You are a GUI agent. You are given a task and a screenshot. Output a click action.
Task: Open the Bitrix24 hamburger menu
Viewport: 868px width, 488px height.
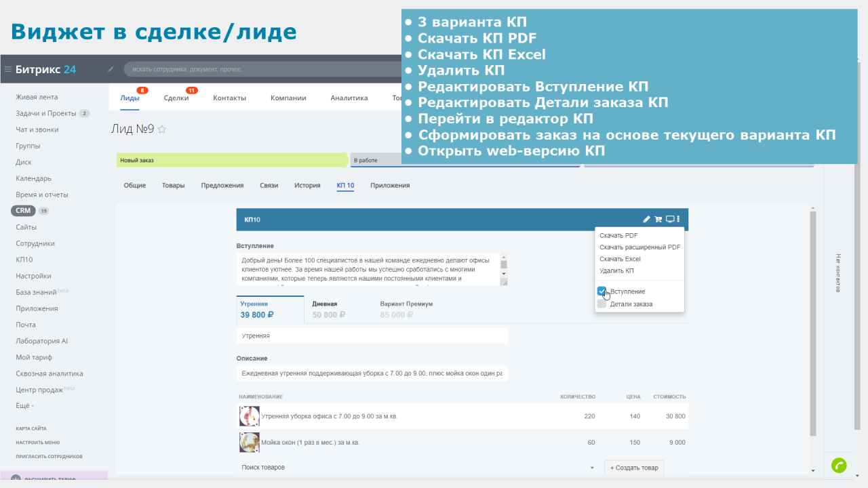pyautogui.click(x=8, y=69)
